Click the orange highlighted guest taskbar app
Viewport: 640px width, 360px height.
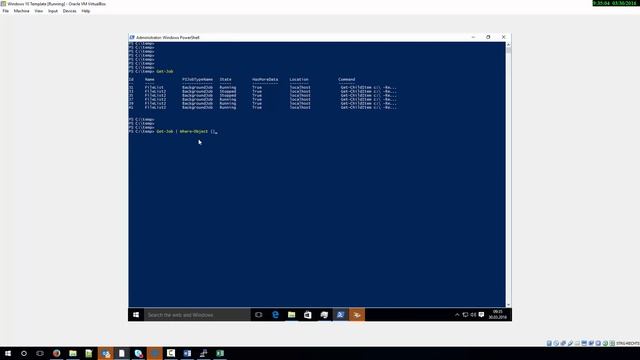pyautogui.click(x=357, y=315)
